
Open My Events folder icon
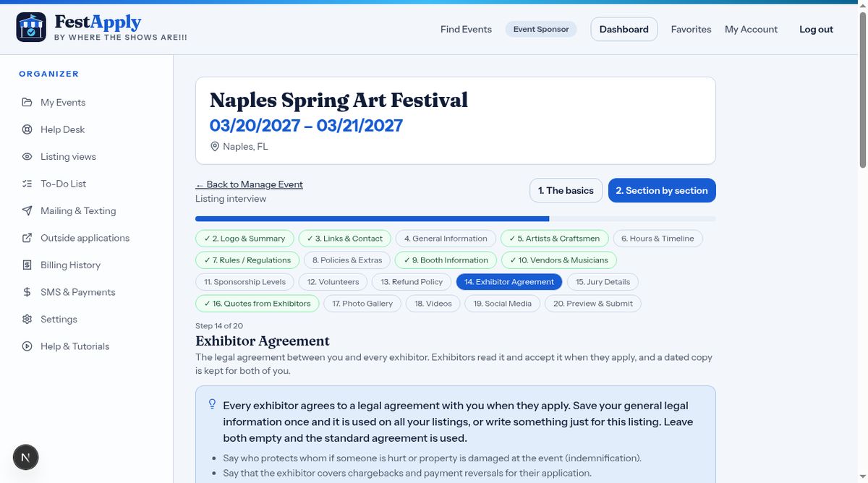coord(27,102)
